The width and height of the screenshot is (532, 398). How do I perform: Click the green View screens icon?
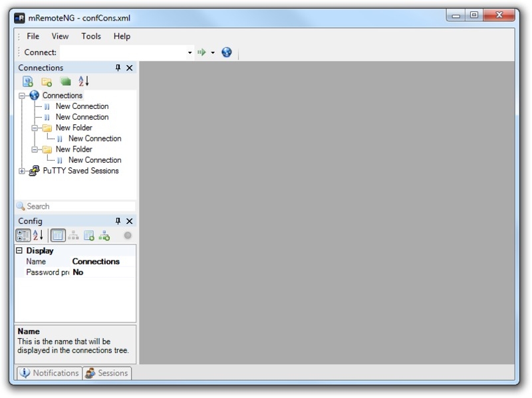[65, 81]
